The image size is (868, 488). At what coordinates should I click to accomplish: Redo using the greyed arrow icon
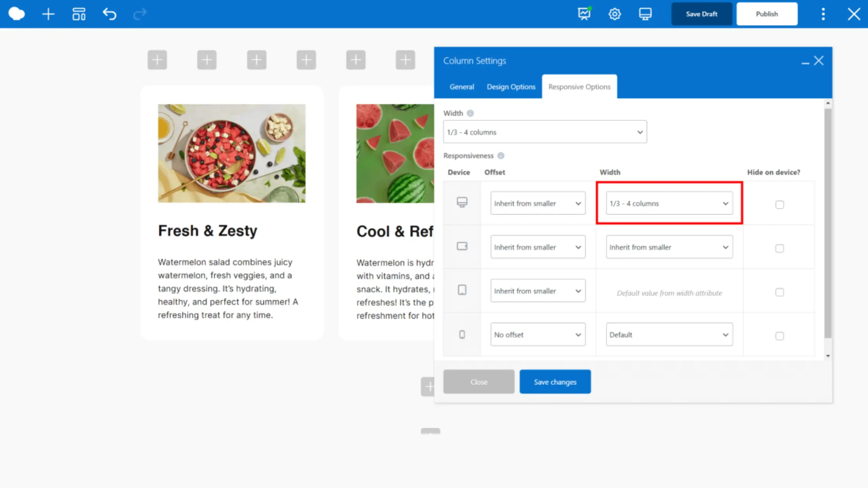(x=139, y=14)
